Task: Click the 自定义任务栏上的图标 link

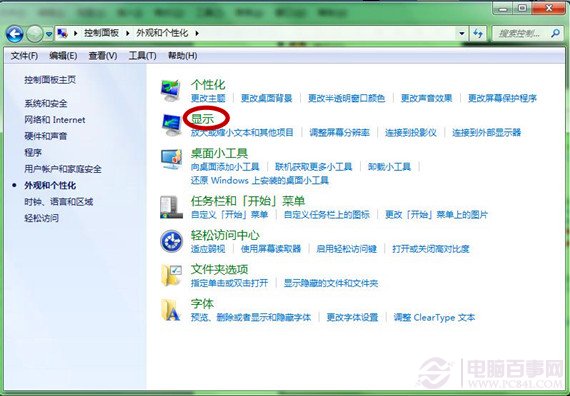Action: [327, 215]
